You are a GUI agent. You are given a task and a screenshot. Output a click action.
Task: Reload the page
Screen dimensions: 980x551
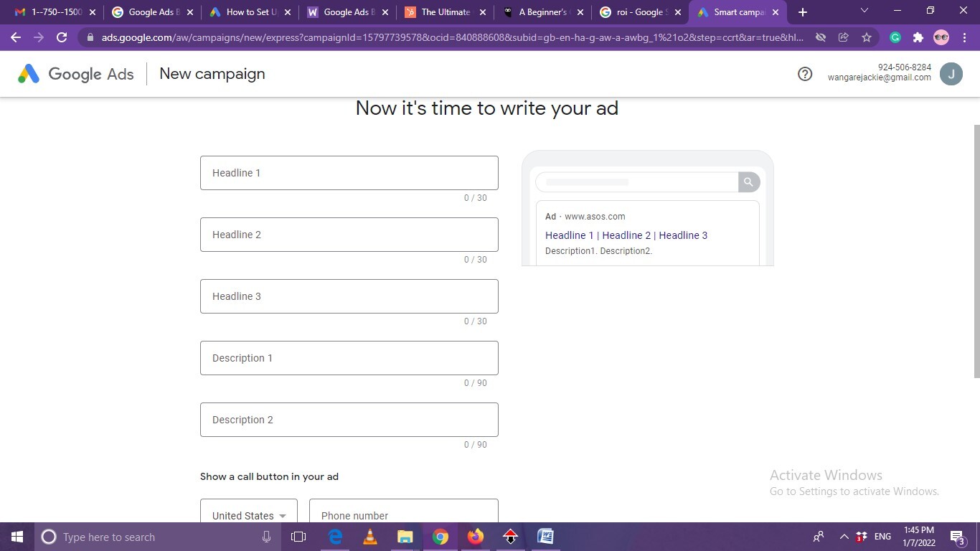coord(62,37)
